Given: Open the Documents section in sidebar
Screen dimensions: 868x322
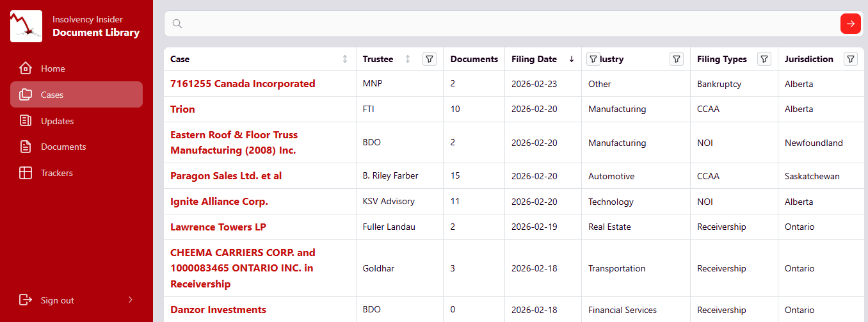Looking at the screenshot, I should pyautogui.click(x=63, y=147).
